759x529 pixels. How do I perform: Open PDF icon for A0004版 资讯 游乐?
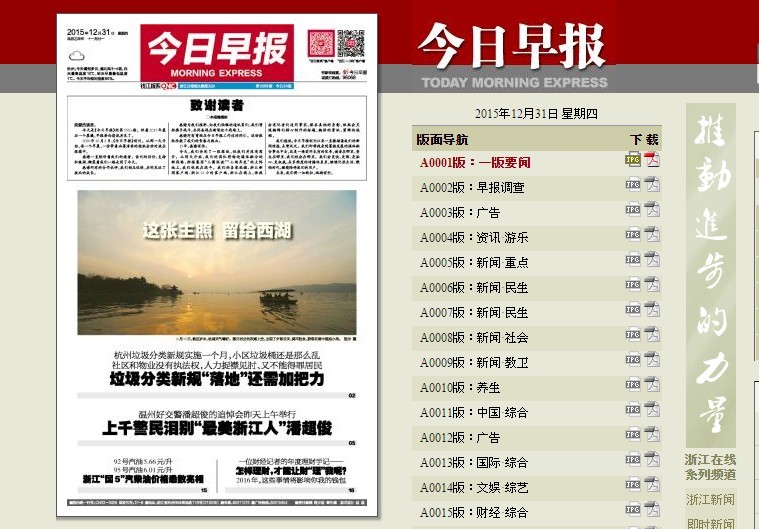coord(651,235)
